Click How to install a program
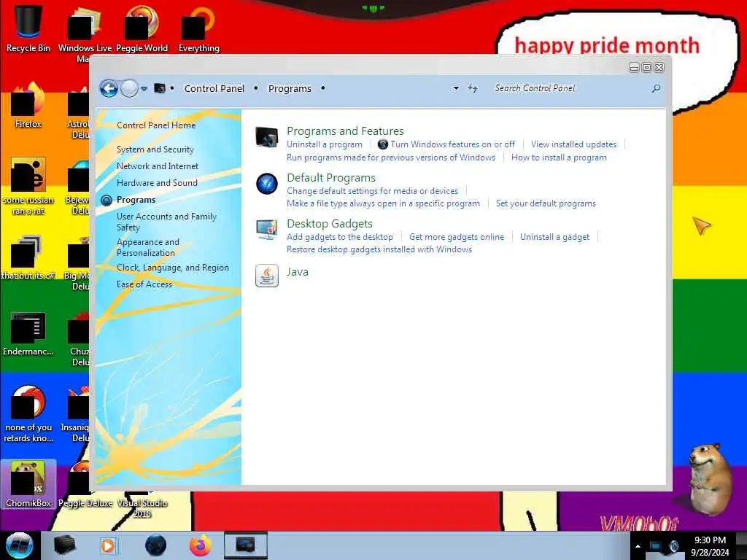Image resolution: width=747 pixels, height=560 pixels. (559, 157)
